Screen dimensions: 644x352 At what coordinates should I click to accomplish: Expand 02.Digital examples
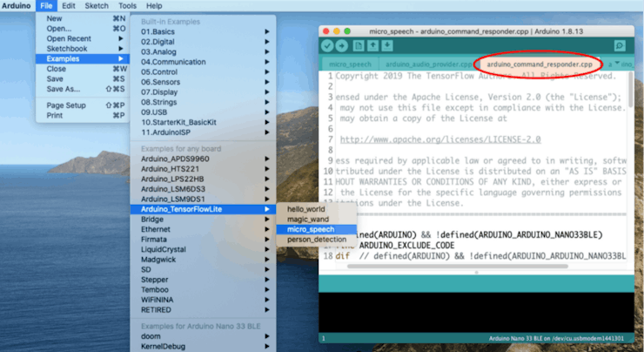[x=203, y=42]
